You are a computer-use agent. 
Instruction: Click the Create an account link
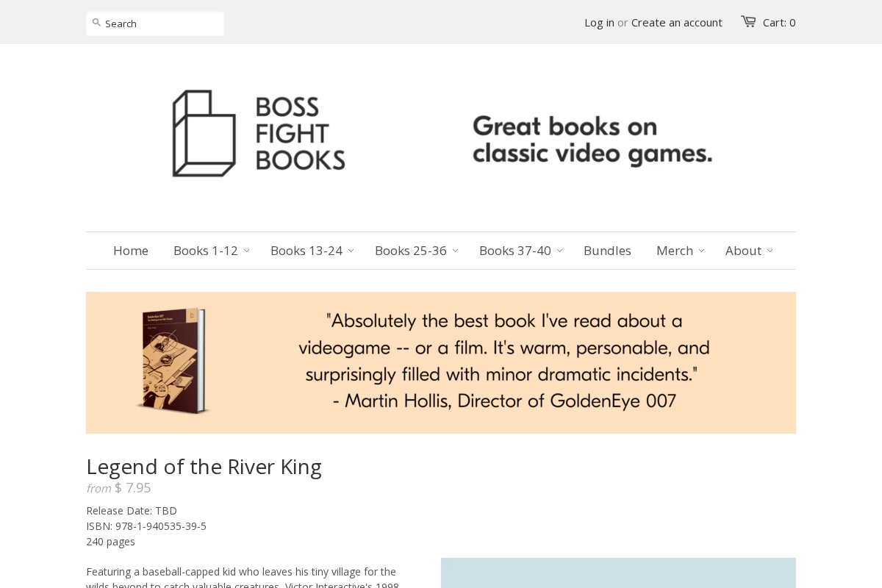tap(677, 22)
